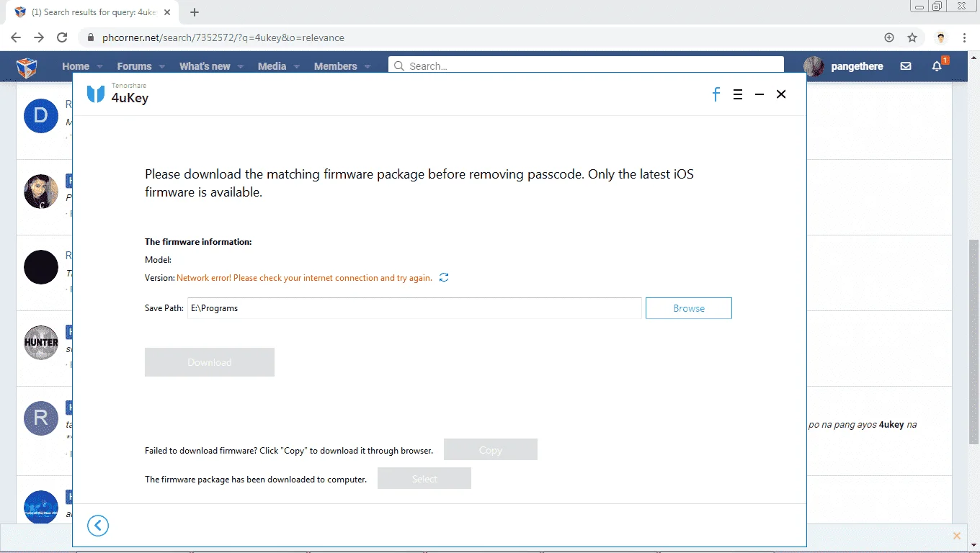Go to the Home menu item
The height and width of the screenshot is (553, 980).
(x=76, y=66)
